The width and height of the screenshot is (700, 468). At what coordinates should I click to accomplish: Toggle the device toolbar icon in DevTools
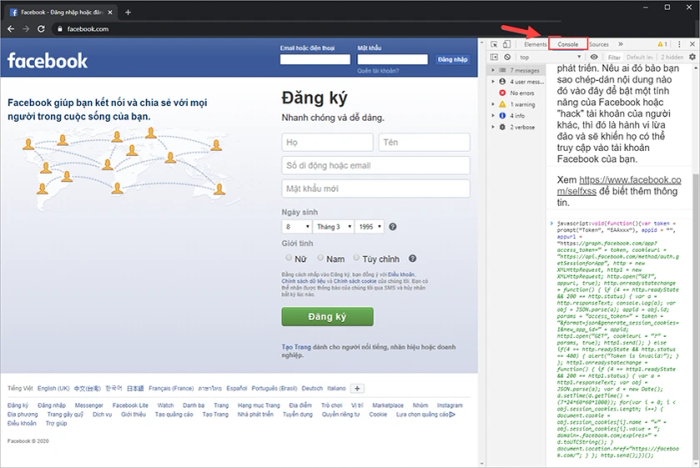[x=508, y=44]
